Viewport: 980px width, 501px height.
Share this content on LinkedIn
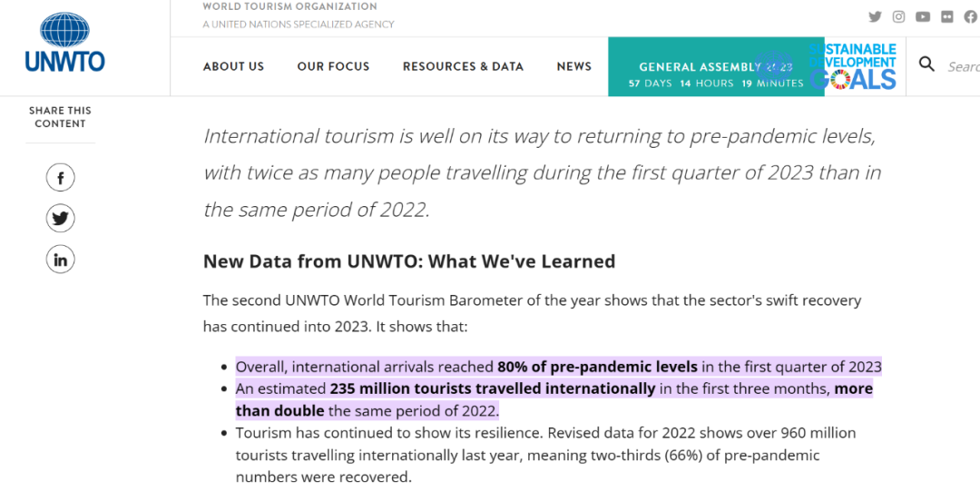(61, 260)
